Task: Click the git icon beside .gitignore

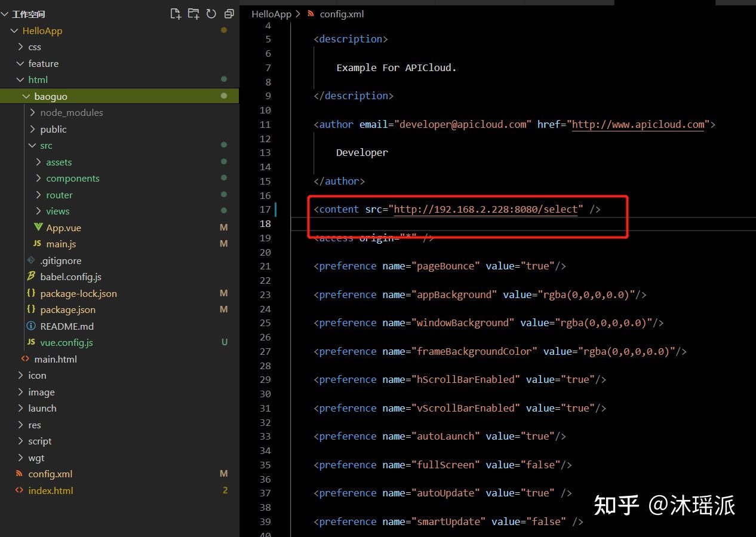Action: (x=31, y=260)
